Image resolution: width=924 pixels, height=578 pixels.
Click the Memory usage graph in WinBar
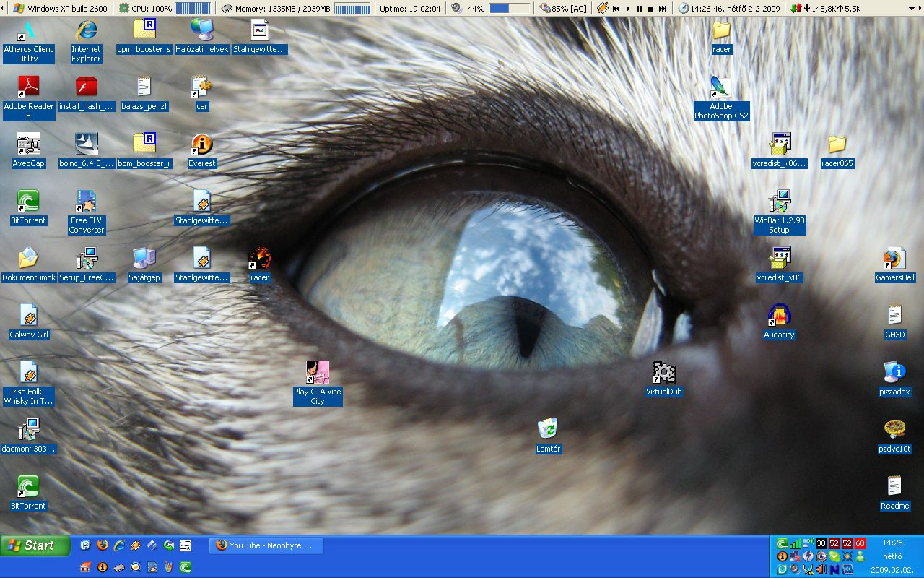(x=352, y=9)
